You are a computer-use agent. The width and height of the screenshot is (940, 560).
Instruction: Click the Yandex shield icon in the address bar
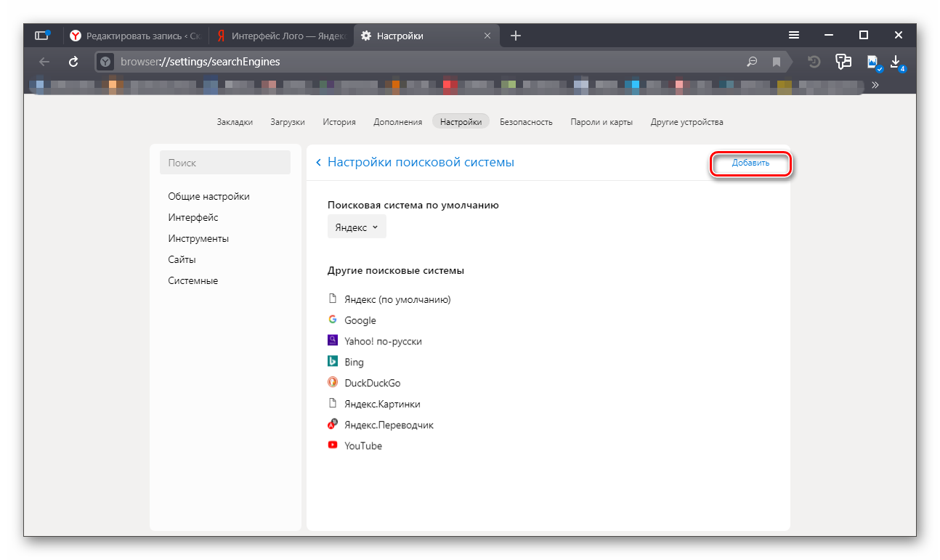pos(105,62)
